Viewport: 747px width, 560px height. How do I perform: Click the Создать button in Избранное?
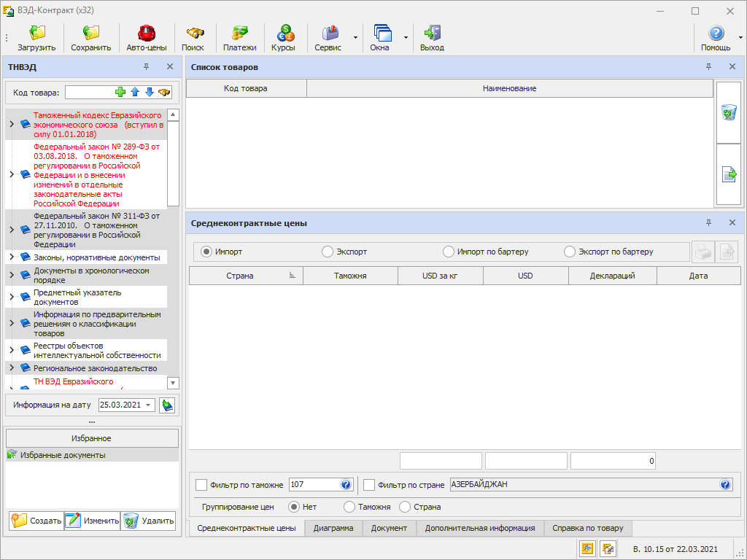pyautogui.click(x=36, y=521)
